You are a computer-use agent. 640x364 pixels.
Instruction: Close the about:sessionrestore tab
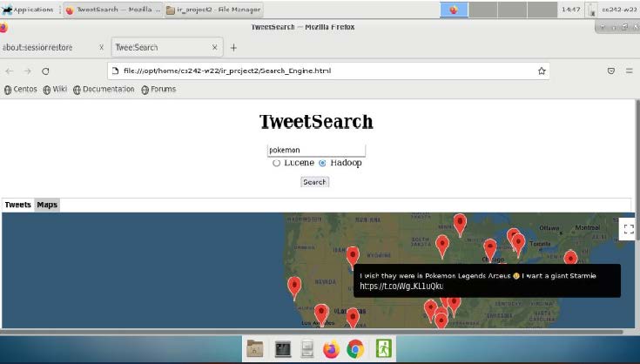[x=102, y=47]
